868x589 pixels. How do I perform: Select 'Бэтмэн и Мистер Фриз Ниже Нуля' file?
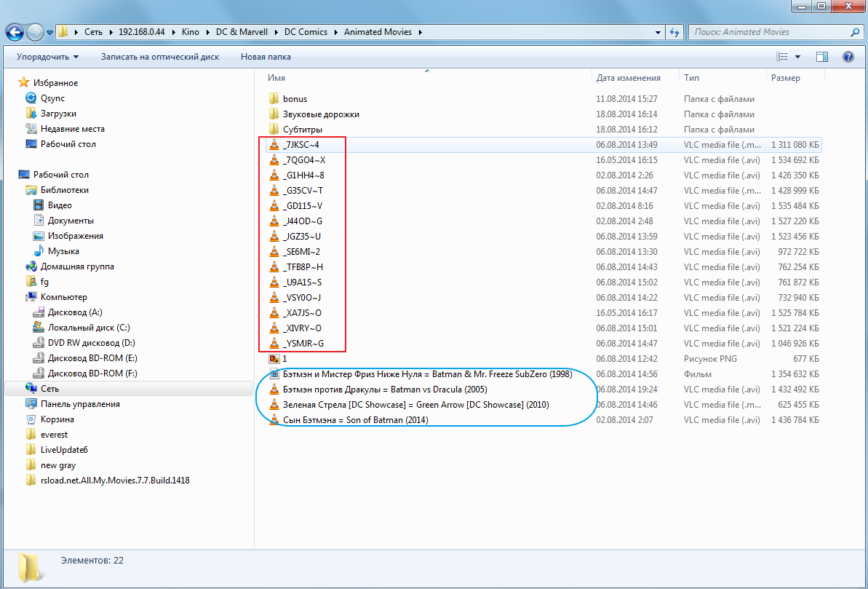(x=420, y=374)
